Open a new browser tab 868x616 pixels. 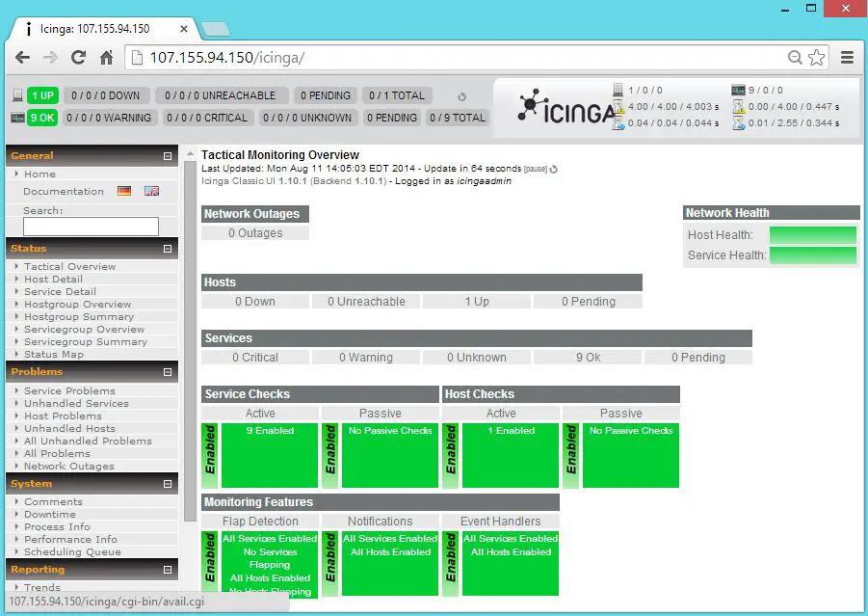coord(216,29)
